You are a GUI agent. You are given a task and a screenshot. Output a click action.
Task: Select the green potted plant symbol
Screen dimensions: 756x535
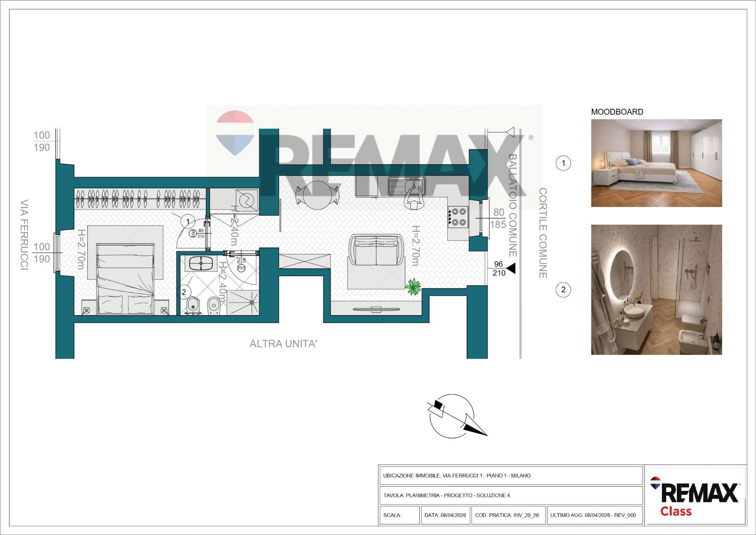point(414,286)
